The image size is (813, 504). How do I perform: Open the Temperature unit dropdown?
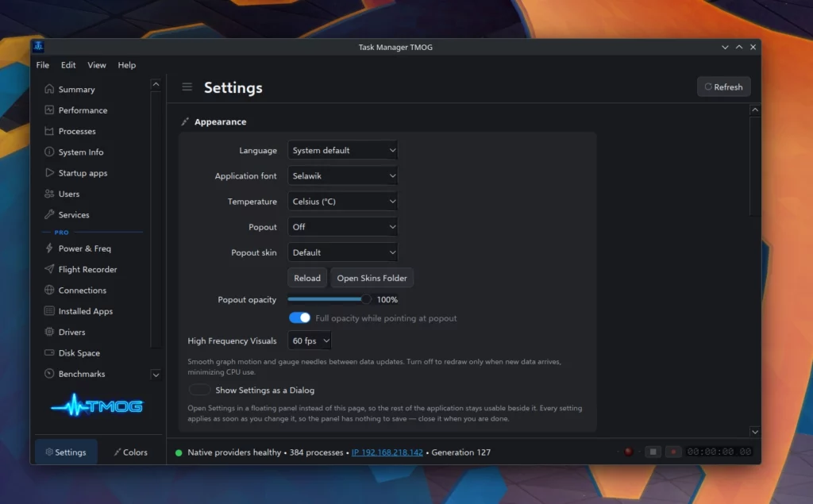click(x=343, y=201)
